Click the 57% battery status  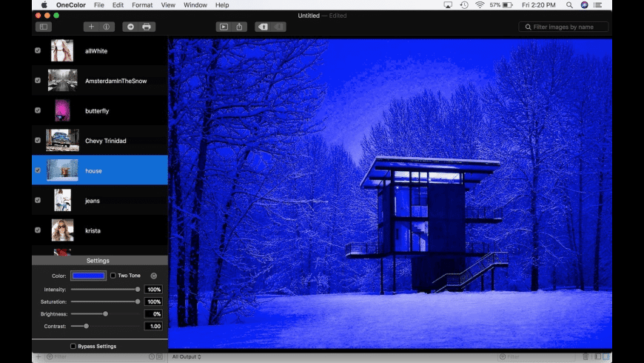pos(501,5)
